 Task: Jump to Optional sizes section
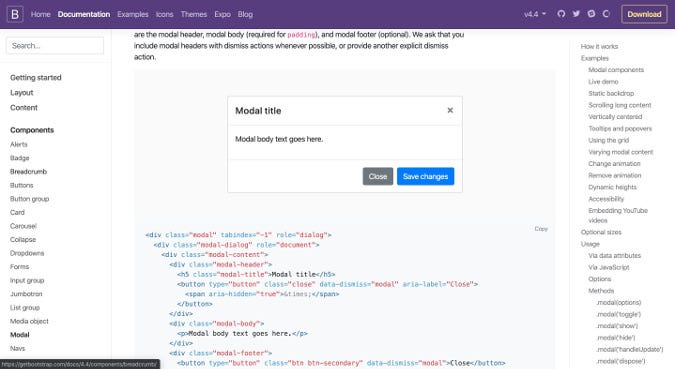click(x=601, y=232)
